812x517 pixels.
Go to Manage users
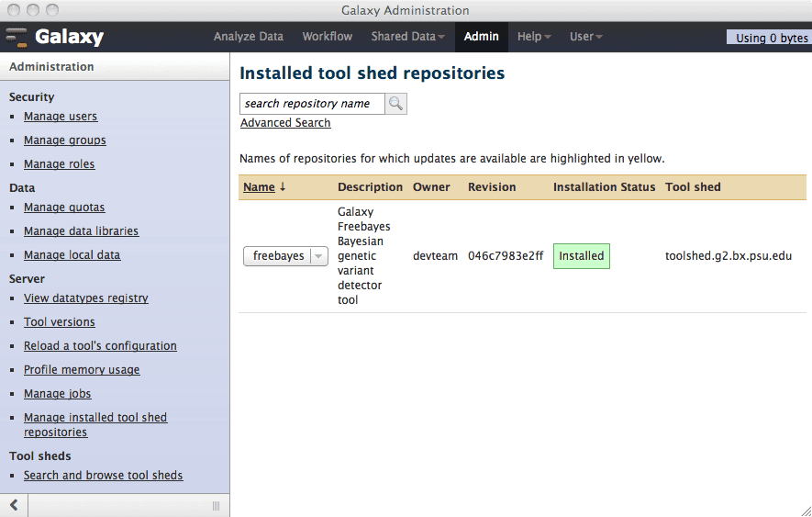point(61,117)
